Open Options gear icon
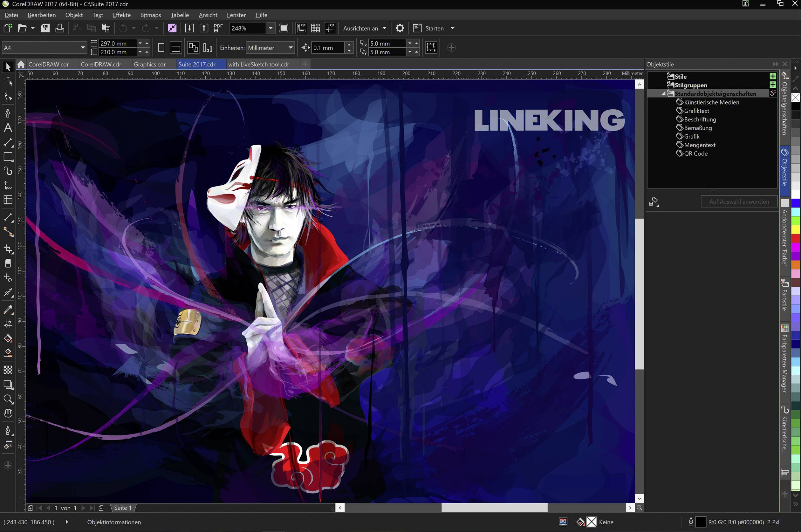The image size is (801, 532). 400,28
